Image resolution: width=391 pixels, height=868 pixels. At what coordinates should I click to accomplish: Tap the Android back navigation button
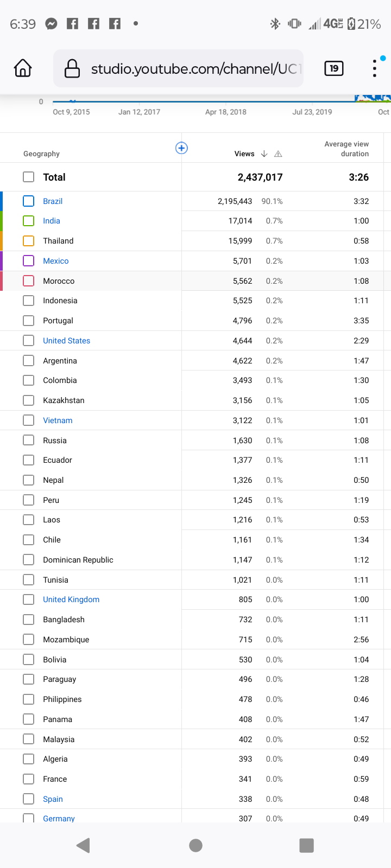[x=83, y=845]
